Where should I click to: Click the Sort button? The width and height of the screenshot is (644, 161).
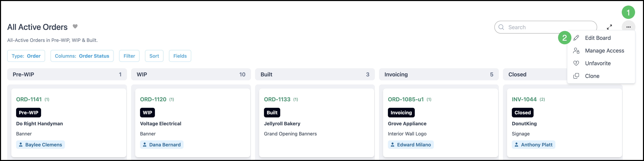click(154, 56)
